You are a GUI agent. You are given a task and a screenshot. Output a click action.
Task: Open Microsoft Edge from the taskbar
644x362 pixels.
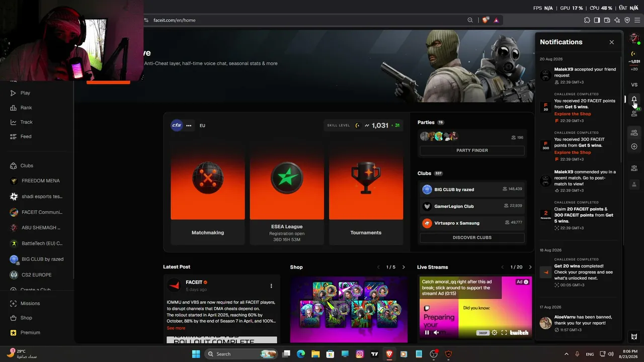click(301, 354)
